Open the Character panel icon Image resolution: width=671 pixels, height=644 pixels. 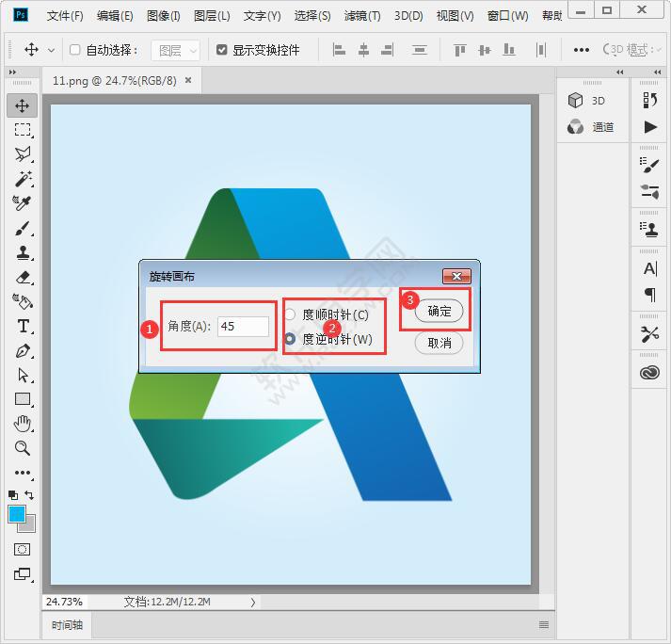[649, 268]
